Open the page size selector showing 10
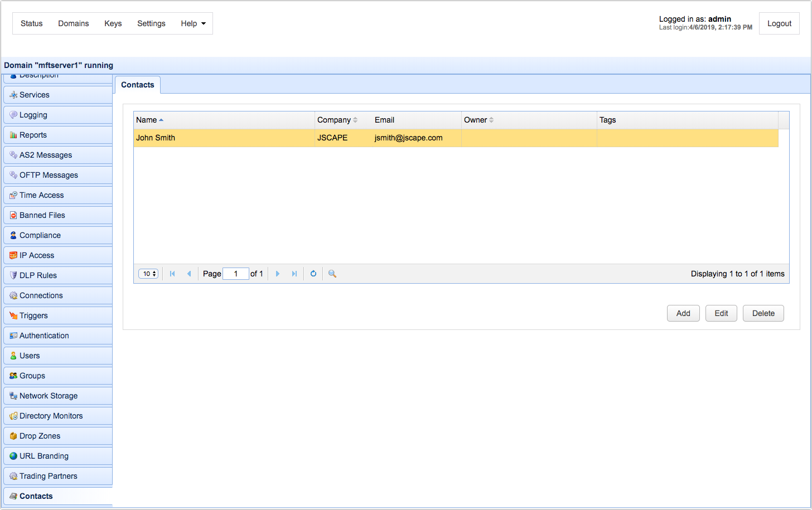Screen dimensions: 812x510 [x=148, y=274]
